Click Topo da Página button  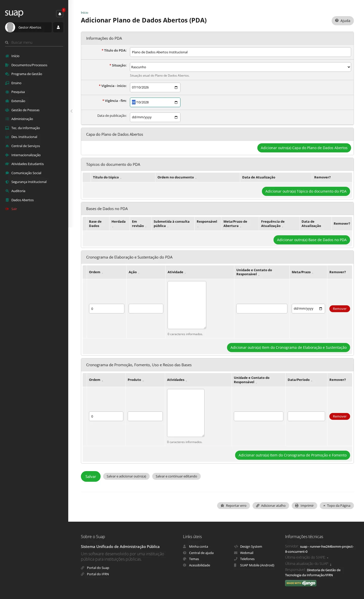[x=336, y=505]
